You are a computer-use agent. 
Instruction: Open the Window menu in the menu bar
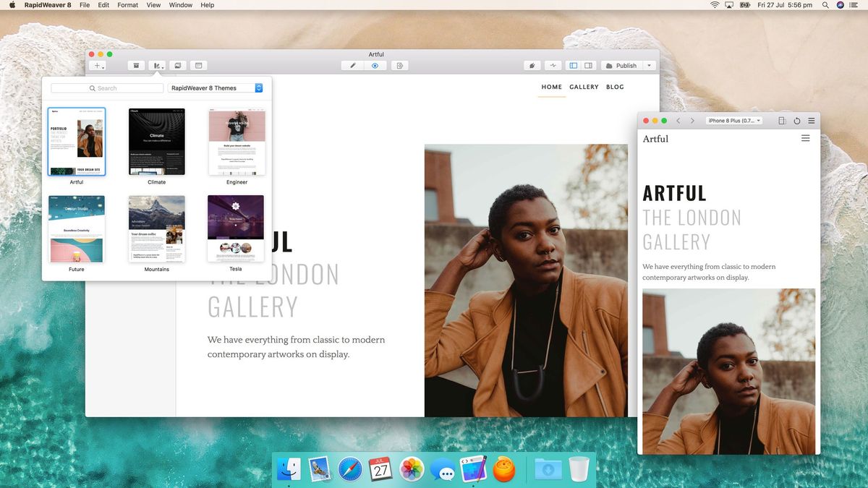(180, 5)
